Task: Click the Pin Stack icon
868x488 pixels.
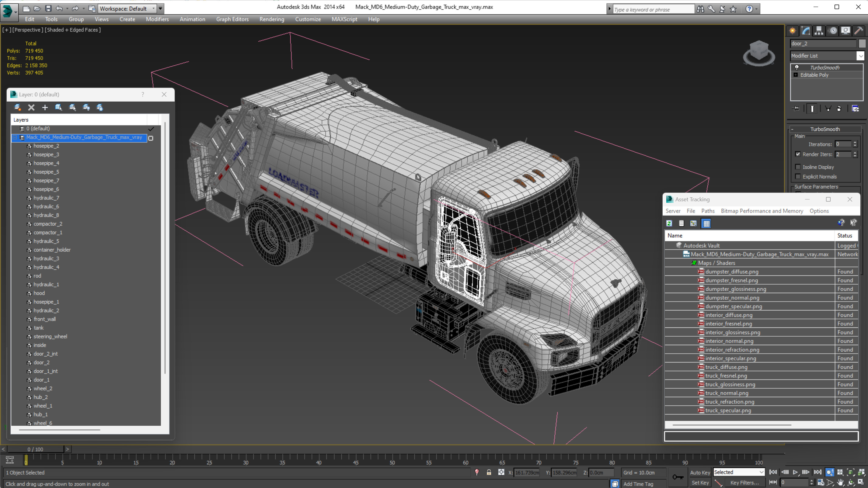Action: click(x=796, y=109)
